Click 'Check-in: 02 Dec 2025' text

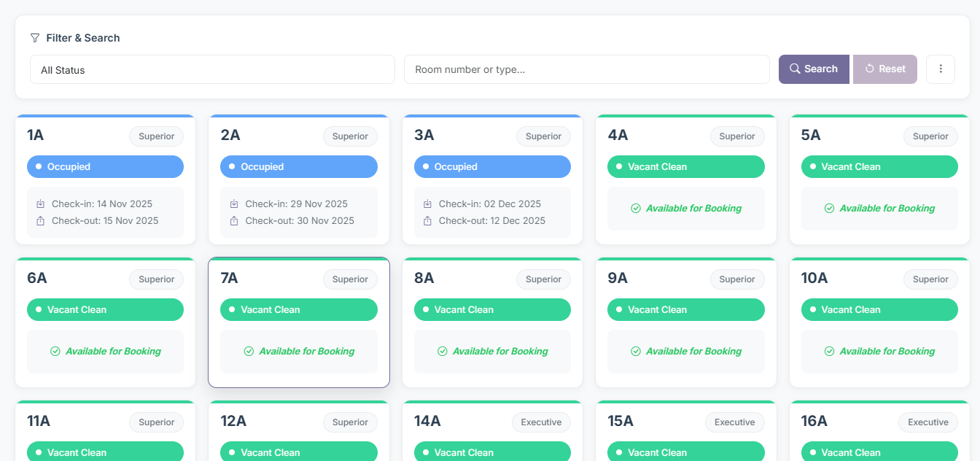coord(490,204)
